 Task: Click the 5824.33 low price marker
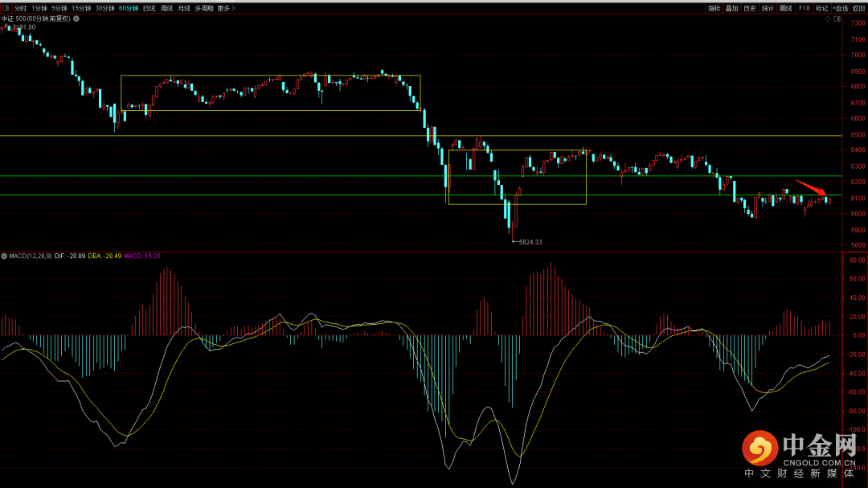click(x=528, y=241)
